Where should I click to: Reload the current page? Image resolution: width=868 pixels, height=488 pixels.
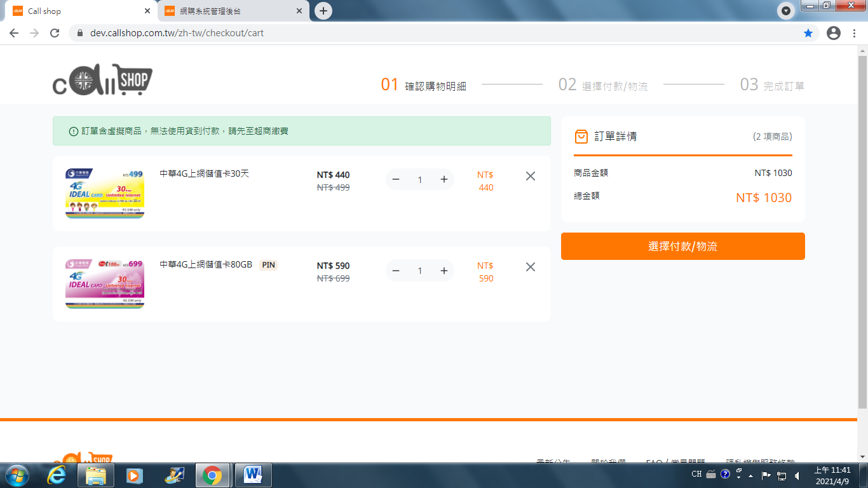click(x=55, y=33)
